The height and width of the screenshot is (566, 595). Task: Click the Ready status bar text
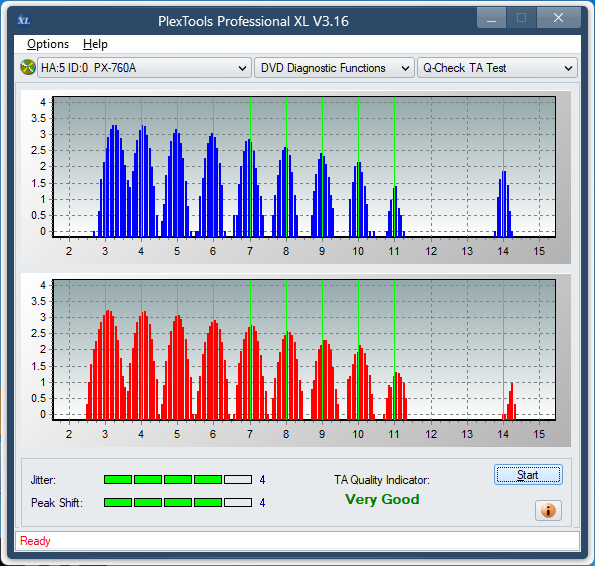tap(35, 541)
